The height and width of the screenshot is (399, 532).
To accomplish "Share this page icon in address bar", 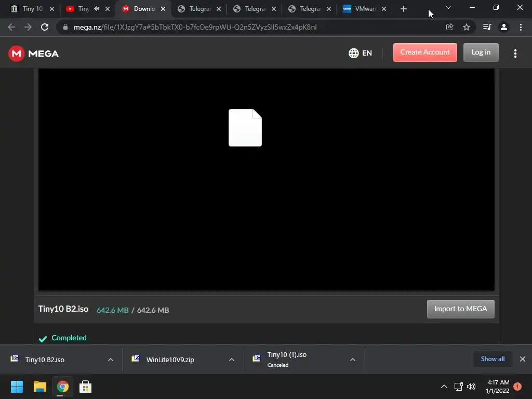I will (449, 27).
